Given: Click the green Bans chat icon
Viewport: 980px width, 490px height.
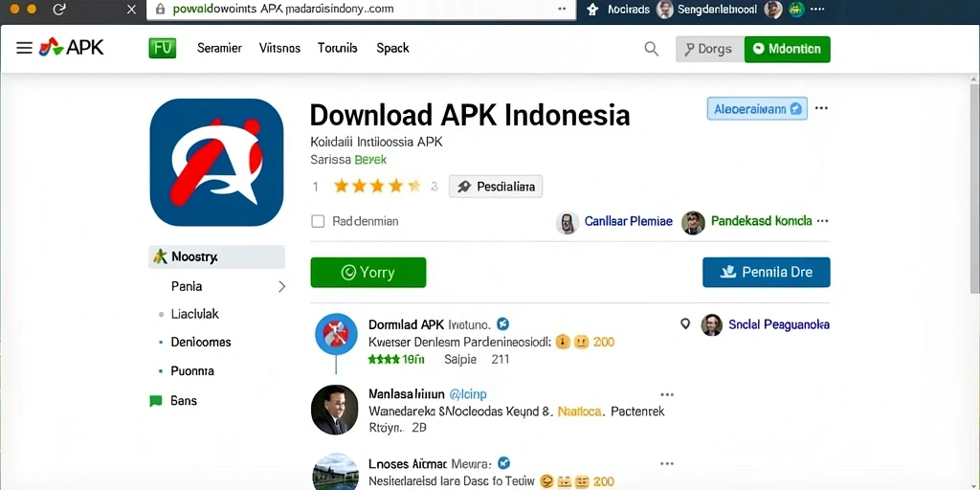Looking at the screenshot, I should pyautogui.click(x=156, y=401).
